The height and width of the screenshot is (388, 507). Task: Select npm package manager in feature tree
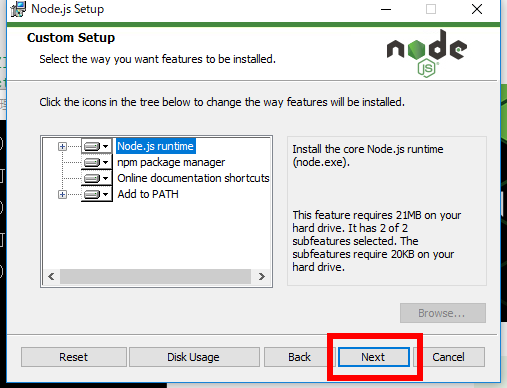(x=171, y=162)
